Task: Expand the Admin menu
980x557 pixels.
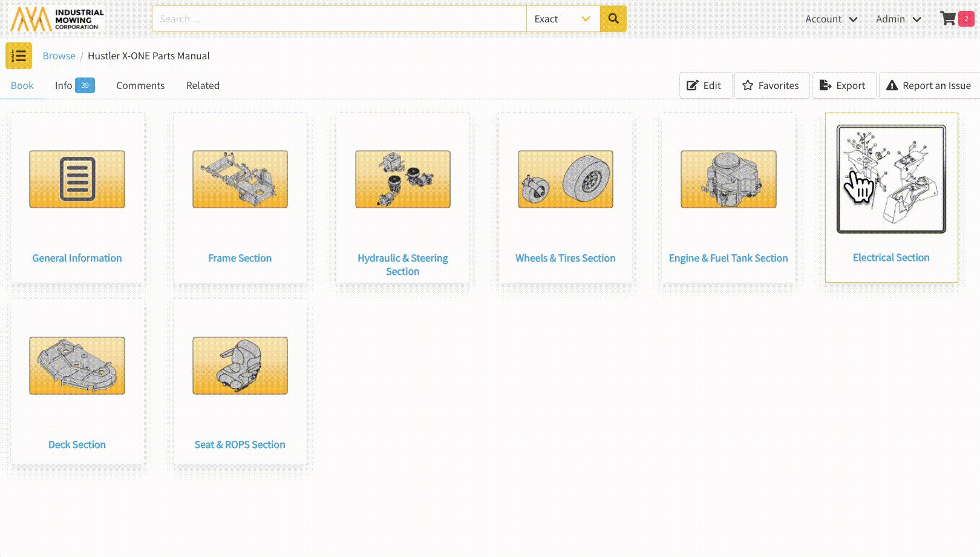Action: coord(898,19)
